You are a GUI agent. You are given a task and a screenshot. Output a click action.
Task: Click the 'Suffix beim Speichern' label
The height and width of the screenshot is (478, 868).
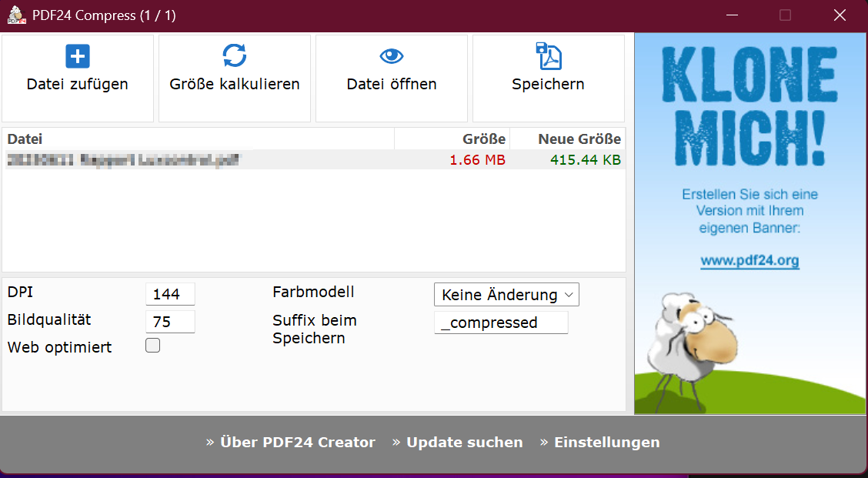tap(315, 329)
